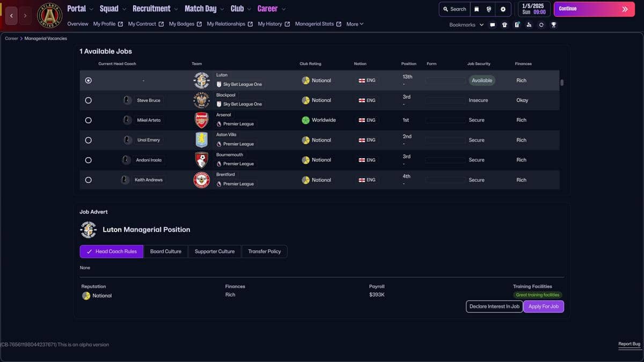Image resolution: width=644 pixels, height=362 pixels.
Task: Open the settings gear icon
Action: 503,9
